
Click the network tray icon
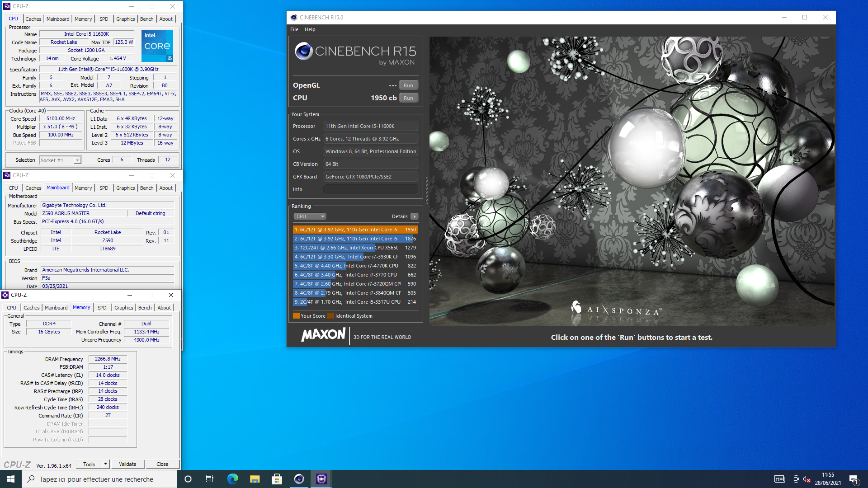[796, 479]
